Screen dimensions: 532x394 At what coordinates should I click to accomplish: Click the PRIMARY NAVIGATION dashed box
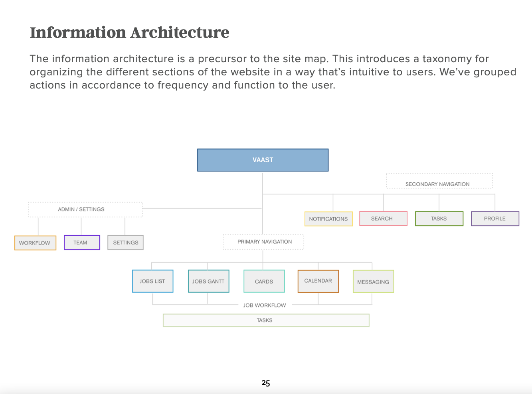pyautogui.click(x=263, y=242)
